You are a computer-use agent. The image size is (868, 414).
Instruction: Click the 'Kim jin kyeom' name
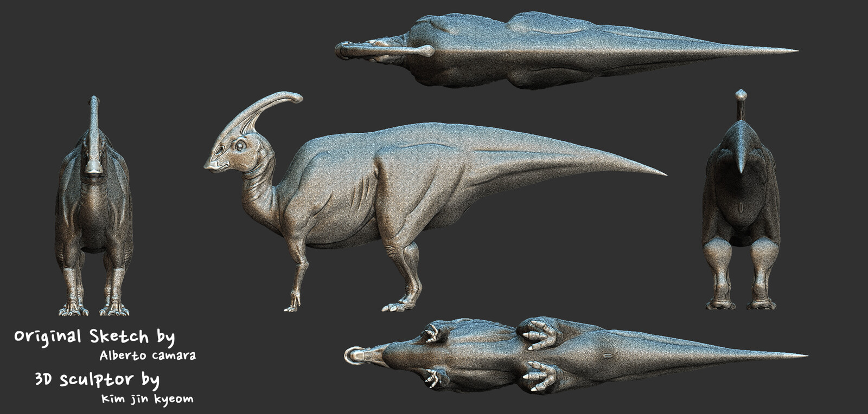click(x=147, y=399)
